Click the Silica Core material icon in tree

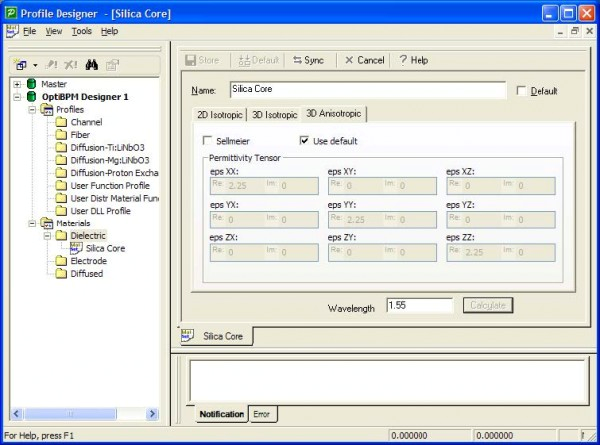click(76, 248)
